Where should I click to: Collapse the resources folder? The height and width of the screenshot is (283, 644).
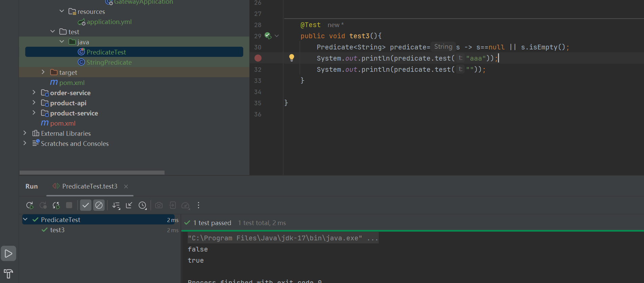click(62, 11)
